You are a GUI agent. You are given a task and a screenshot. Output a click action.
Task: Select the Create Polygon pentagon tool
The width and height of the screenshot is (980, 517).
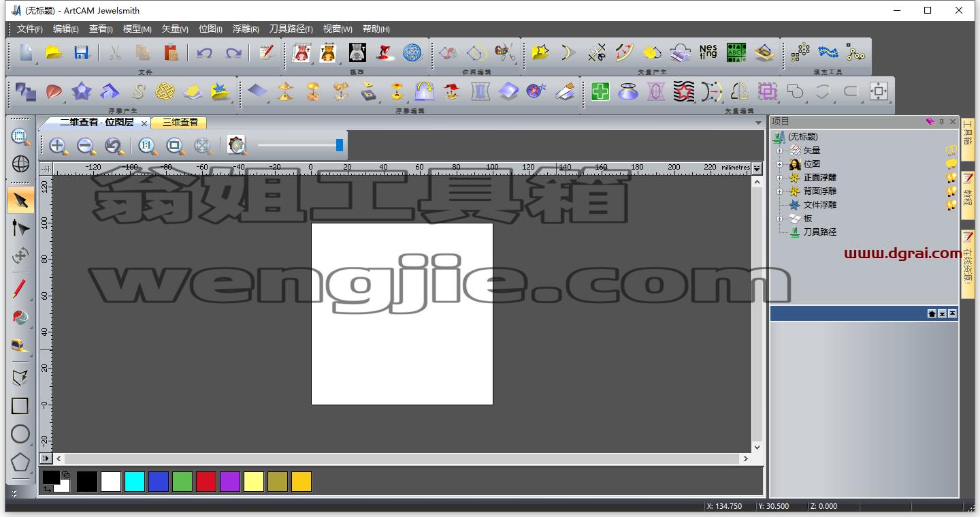[x=20, y=463]
